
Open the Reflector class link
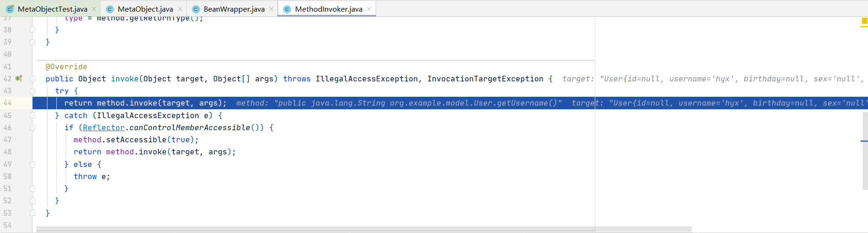[104, 127]
